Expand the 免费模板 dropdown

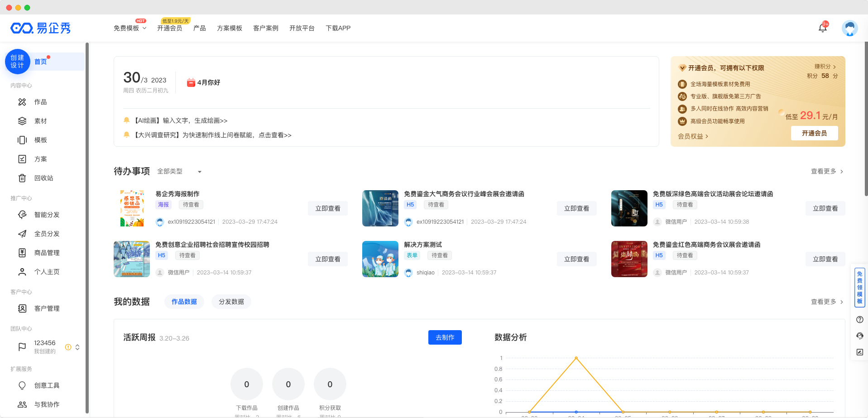(x=130, y=28)
